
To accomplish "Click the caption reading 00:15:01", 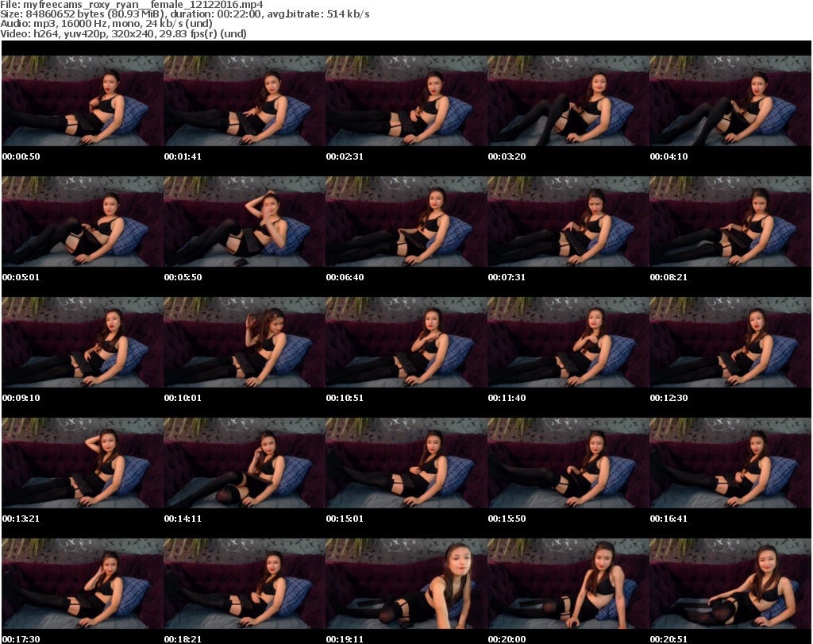I will click(345, 519).
